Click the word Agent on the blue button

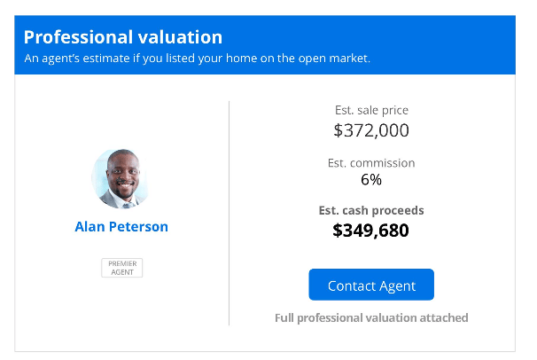pyautogui.click(x=397, y=286)
